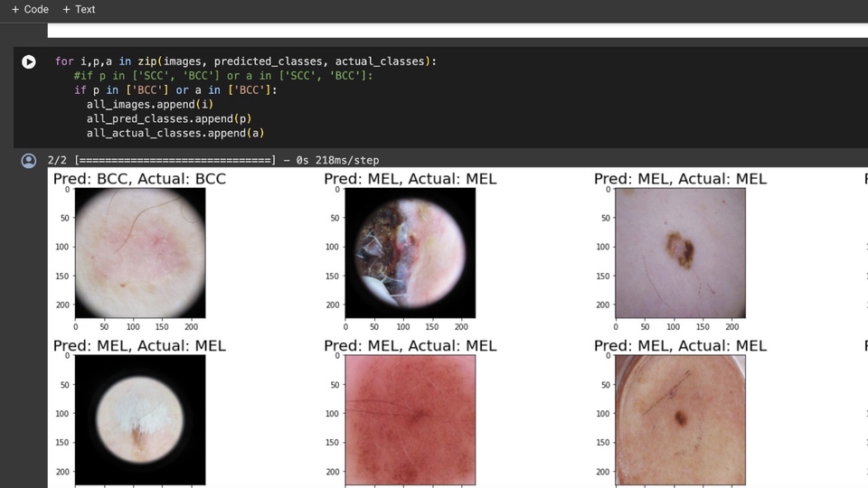Click the 'for i,p,a in zip' code line
Screen dimensions: 868x488
(246, 61)
